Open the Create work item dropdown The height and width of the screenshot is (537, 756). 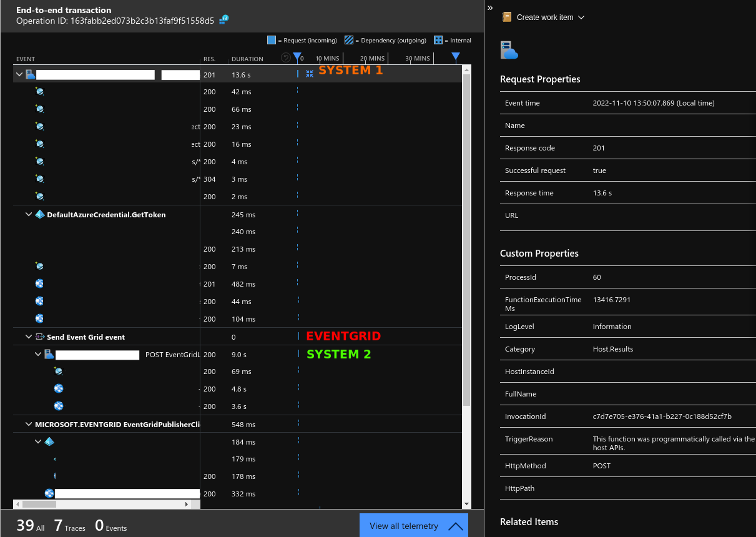coord(581,17)
